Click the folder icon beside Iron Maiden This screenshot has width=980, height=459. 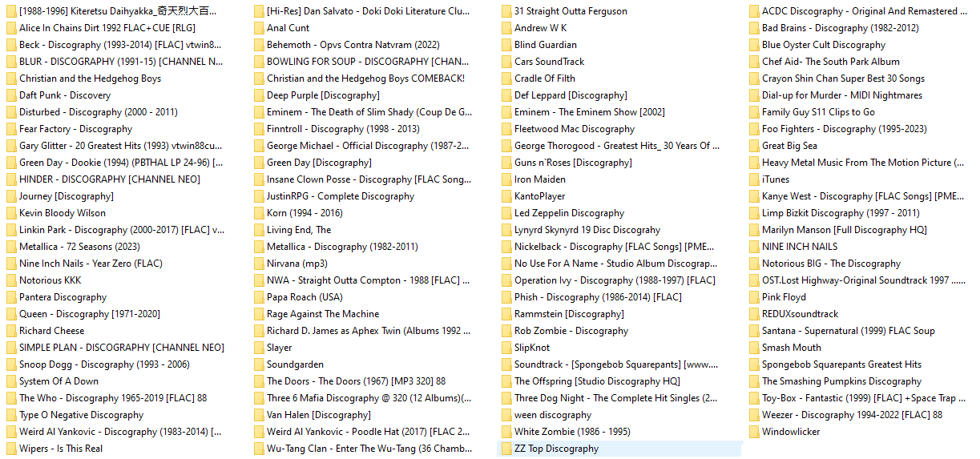point(506,179)
